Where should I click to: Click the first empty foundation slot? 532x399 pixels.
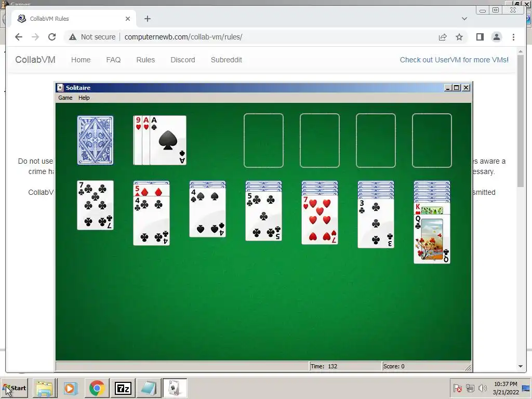tap(263, 140)
